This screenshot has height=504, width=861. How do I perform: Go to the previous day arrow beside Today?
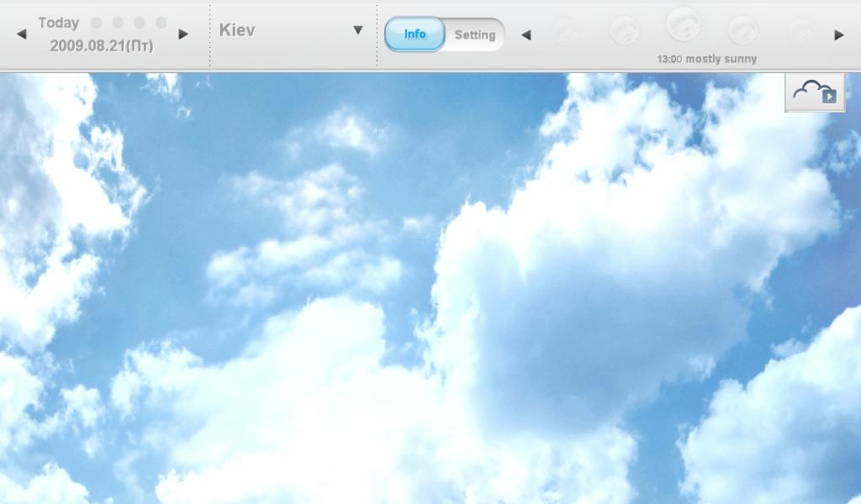(x=21, y=34)
